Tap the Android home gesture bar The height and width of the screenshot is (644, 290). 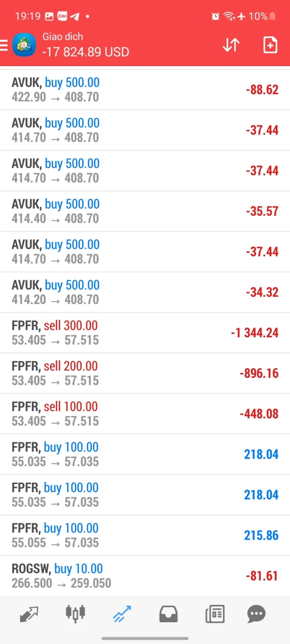click(x=145, y=638)
